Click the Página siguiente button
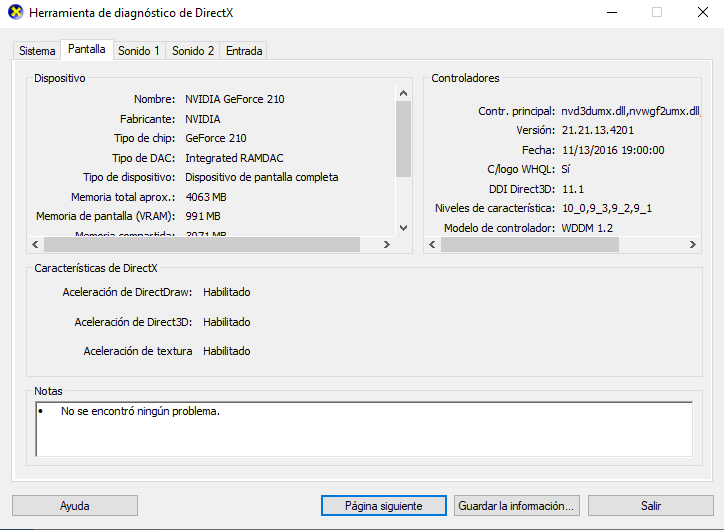 (384, 506)
